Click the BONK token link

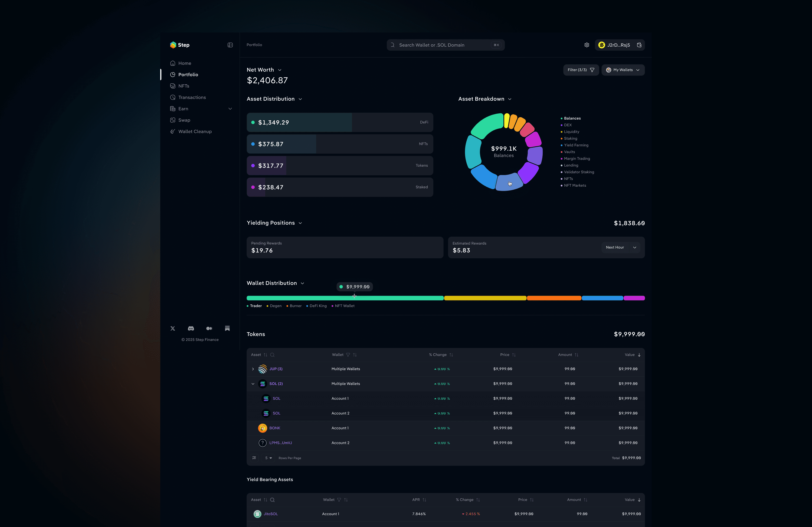[x=275, y=428]
